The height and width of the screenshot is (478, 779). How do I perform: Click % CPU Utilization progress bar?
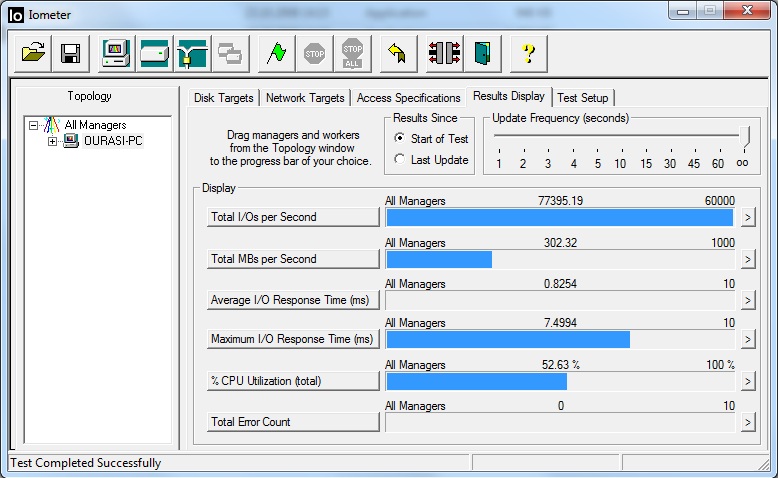pos(560,382)
